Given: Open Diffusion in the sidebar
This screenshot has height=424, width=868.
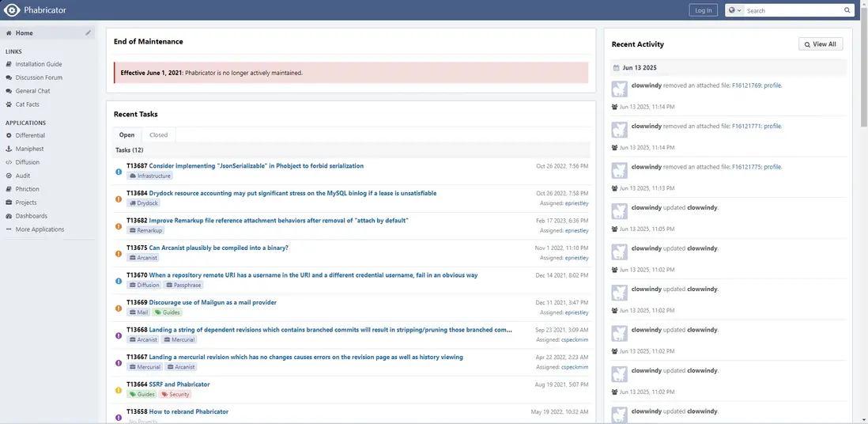Looking at the screenshot, I should click(x=27, y=162).
